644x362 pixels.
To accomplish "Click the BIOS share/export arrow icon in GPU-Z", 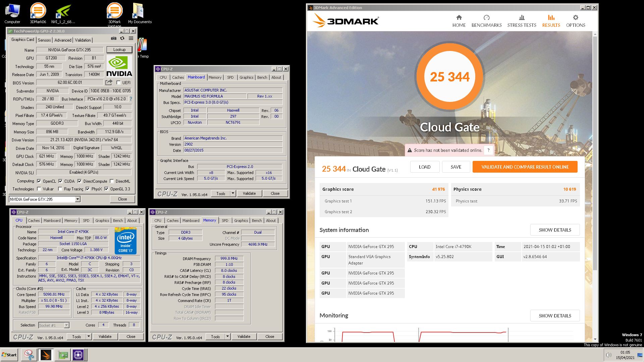I will tap(109, 82).
